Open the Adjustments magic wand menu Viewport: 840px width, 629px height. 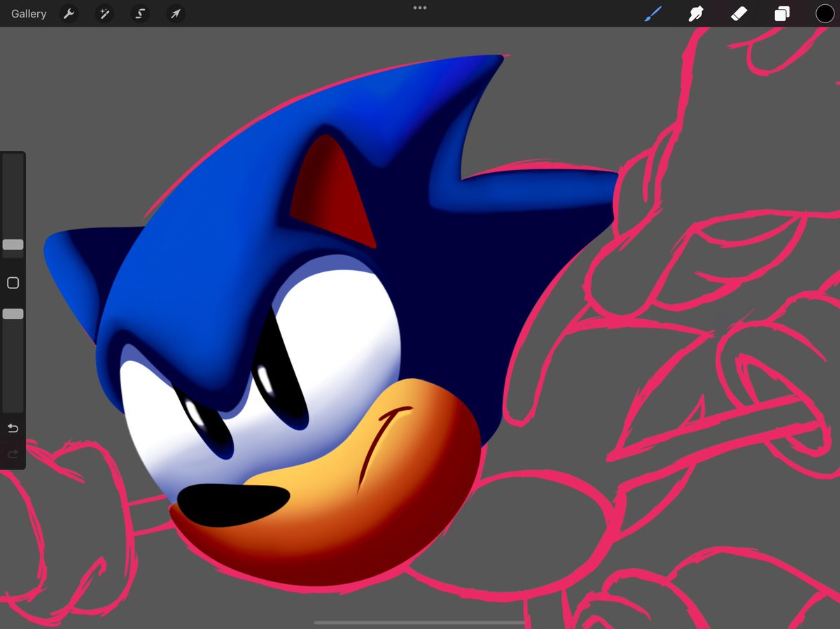coord(104,13)
